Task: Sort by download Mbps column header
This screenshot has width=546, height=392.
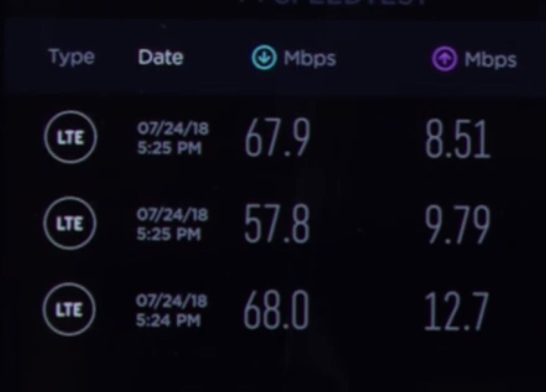Action: [294, 58]
